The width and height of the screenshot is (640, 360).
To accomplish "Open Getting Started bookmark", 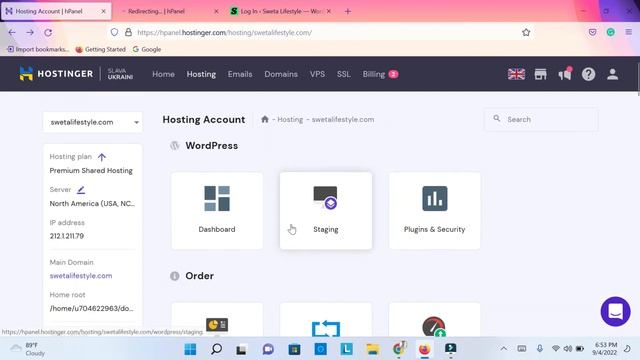I will coord(101,49).
